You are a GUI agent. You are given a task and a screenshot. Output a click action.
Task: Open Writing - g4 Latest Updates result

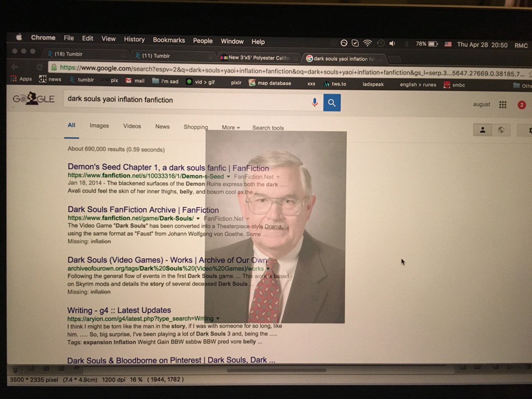[119, 310]
